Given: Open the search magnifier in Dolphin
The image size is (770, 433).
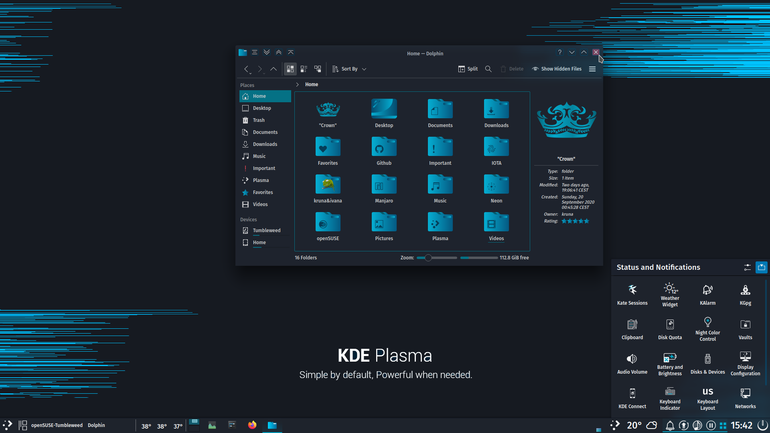Looking at the screenshot, I should click(488, 69).
